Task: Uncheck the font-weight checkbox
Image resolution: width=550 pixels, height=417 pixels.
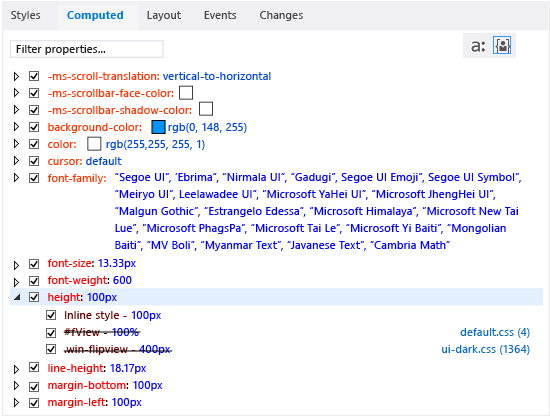Action: tap(34, 281)
